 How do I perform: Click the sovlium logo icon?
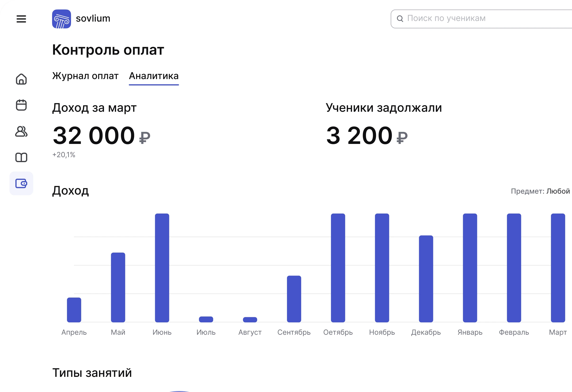tap(62, 19)
